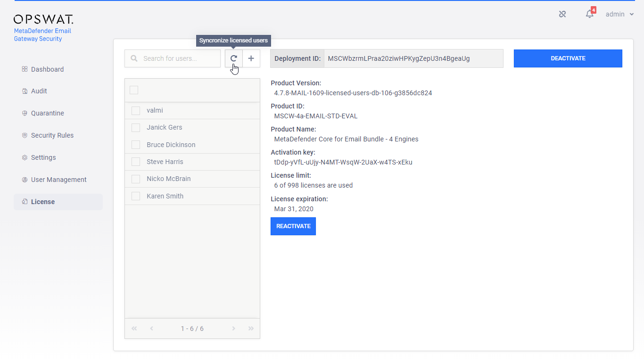The width and height of the screenshot is (644, 362).
Task: Go to first page of user list
Action: [x=134, y=329]
